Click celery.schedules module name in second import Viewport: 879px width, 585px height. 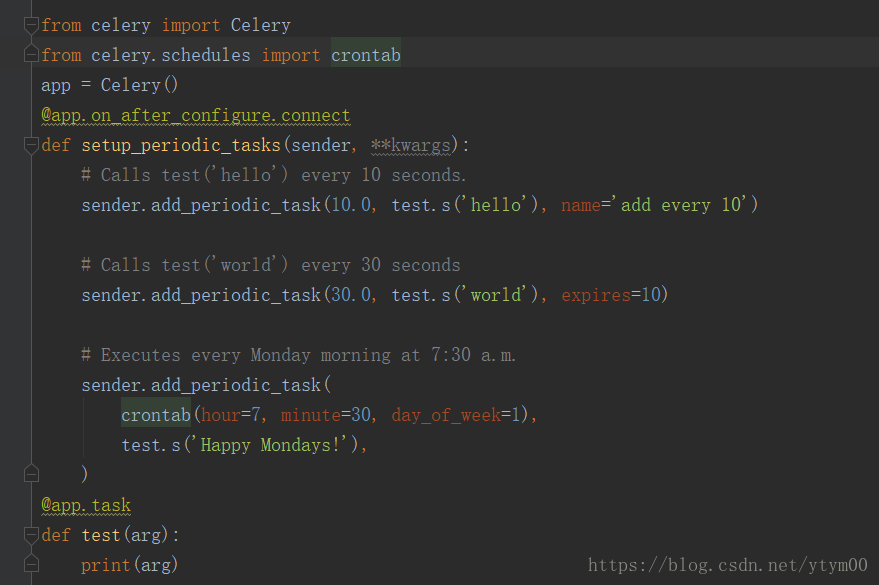pyautogui.click(x=170, y=55)
